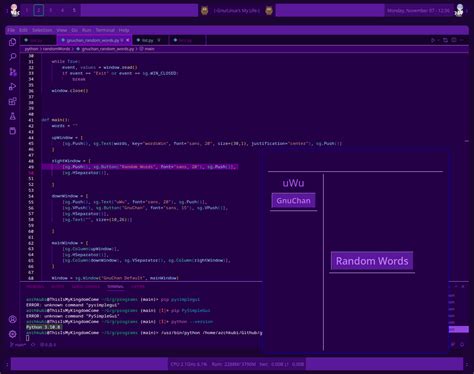
Task: Switch to workspace 2 in top bar
Action: (x=39, y=10)
